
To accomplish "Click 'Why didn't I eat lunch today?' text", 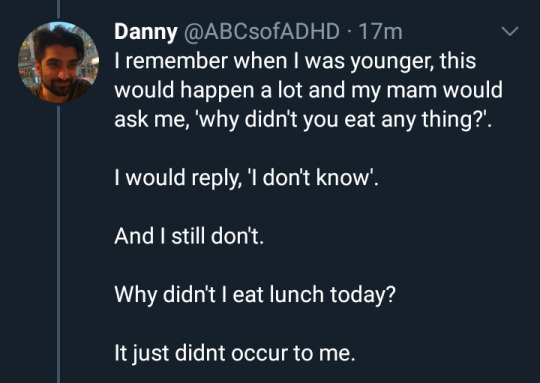I will [x=255, y=295].
